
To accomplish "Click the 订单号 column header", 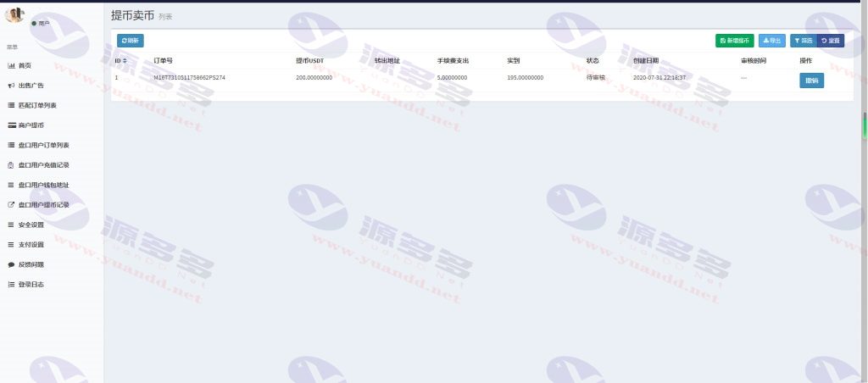I will click(x=164, y=60).
